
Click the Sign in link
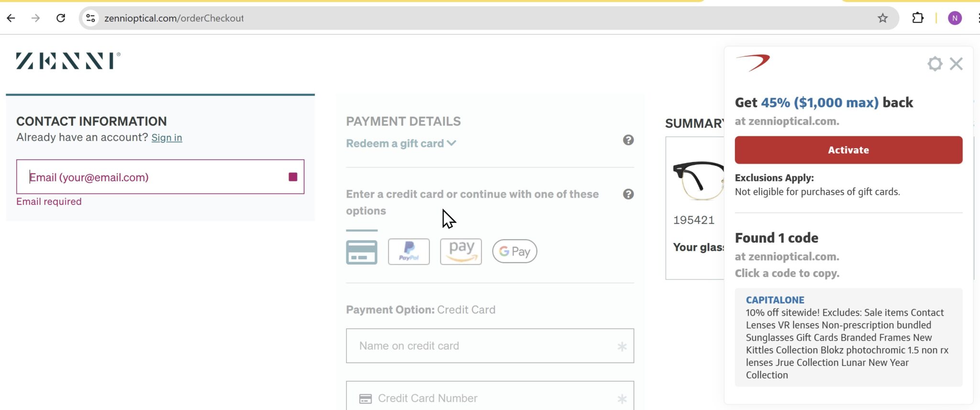click(x=167, y=138)
